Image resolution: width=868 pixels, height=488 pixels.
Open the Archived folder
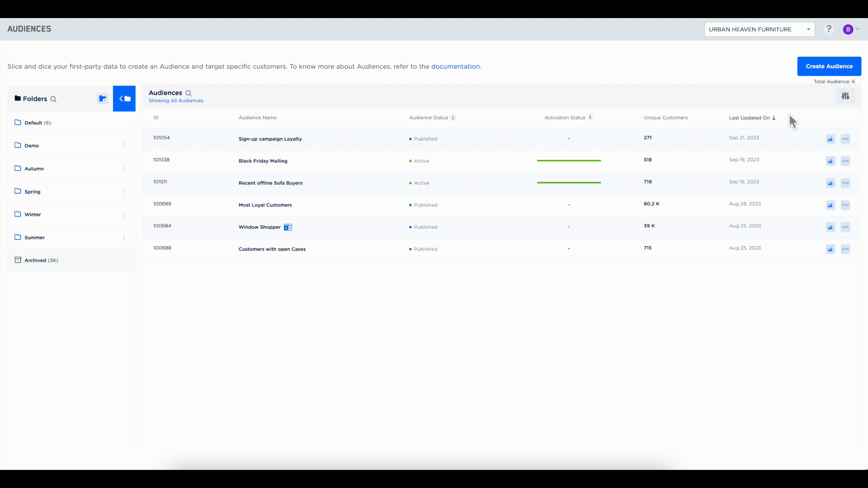pyautogui.click(x=35, y=260)
